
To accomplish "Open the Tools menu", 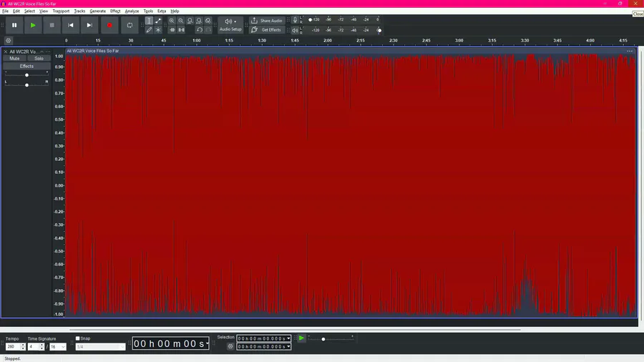I will click(x=148, y=11).
